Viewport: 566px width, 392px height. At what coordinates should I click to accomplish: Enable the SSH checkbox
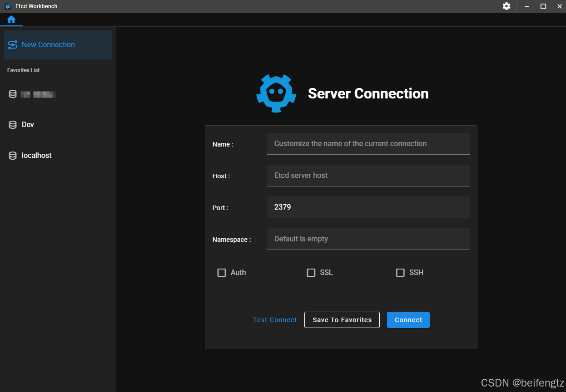coord(400,273)
